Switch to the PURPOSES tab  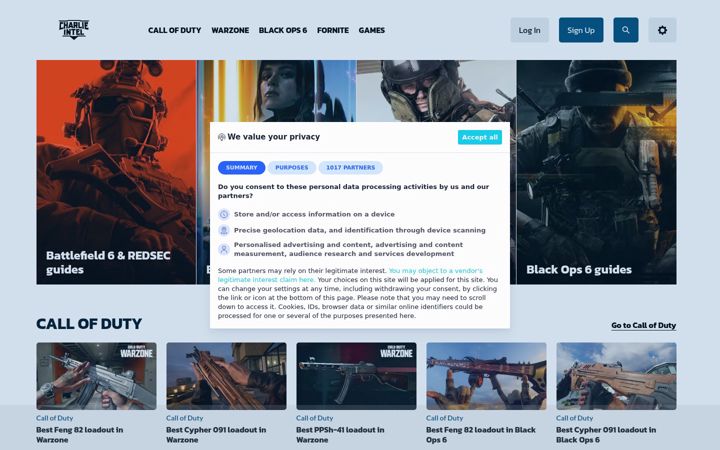292,168
